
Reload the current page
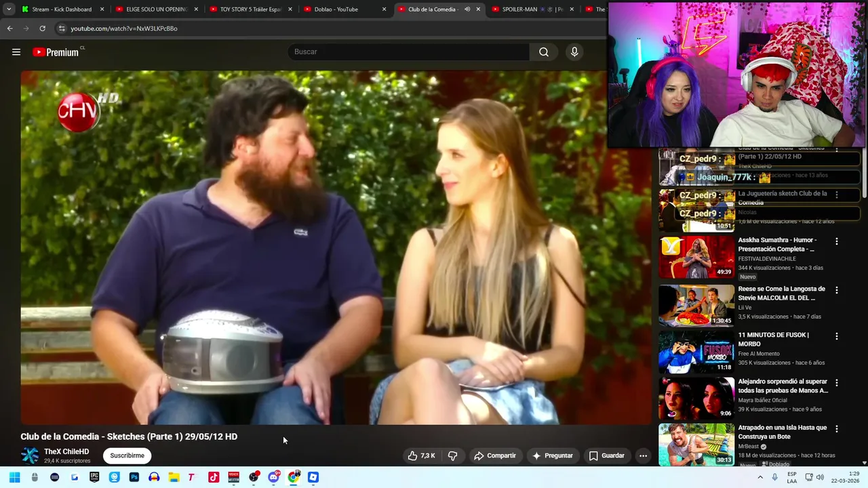tap(42, 28)
